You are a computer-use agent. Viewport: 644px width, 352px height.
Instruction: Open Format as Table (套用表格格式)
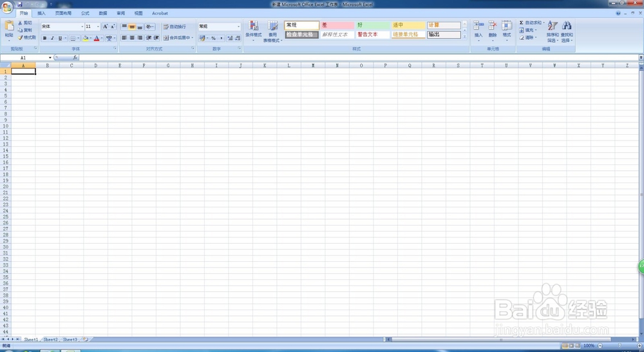pyautogui.click(x=272, y=31)
